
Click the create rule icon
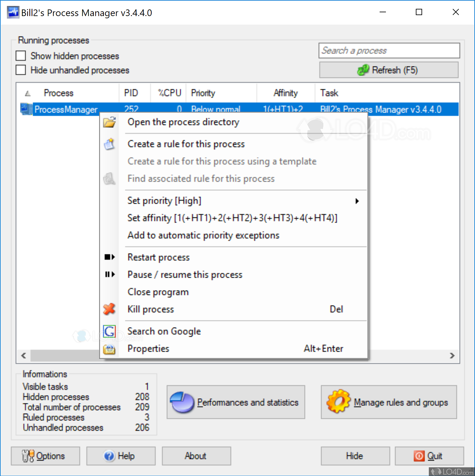pyautogui.click(x=109, y=144)
